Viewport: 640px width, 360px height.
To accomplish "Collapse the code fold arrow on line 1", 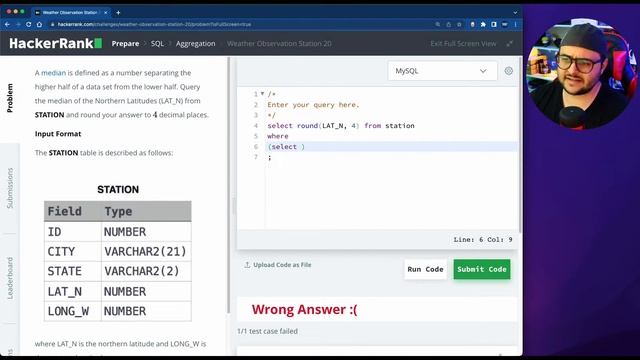I will (x=262, y=94).
